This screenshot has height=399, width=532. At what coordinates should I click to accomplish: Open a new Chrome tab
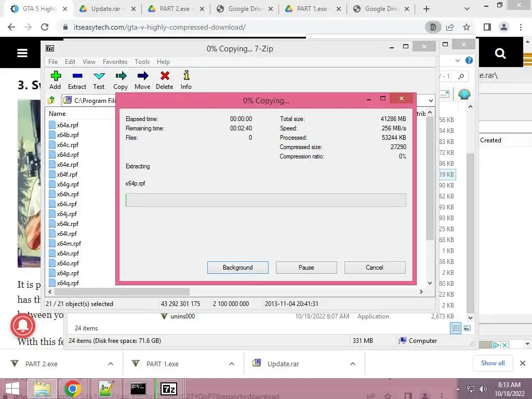click(427, 9)
